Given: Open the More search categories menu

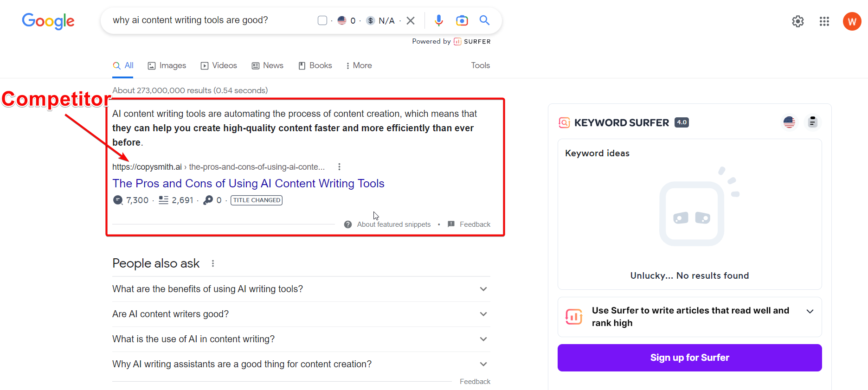Looking at the screenshot, I should tap(359, 65).
